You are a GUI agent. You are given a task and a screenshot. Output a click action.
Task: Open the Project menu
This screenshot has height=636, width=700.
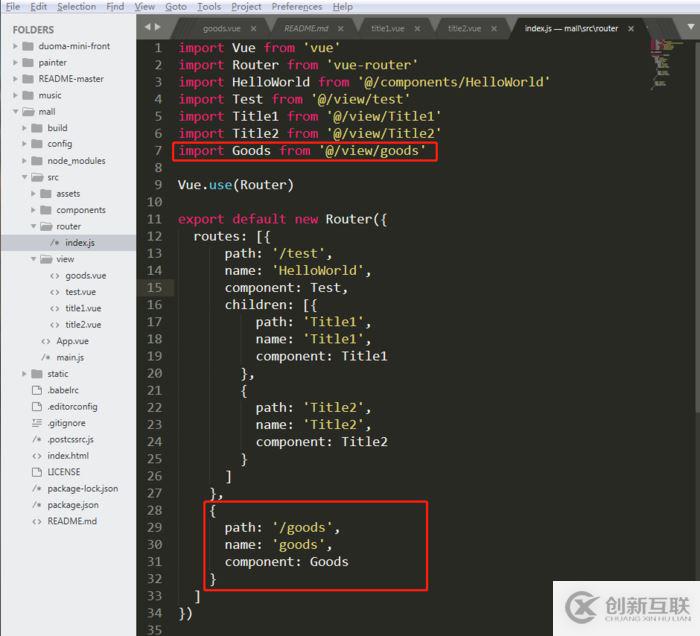click(x=246, y=7)
